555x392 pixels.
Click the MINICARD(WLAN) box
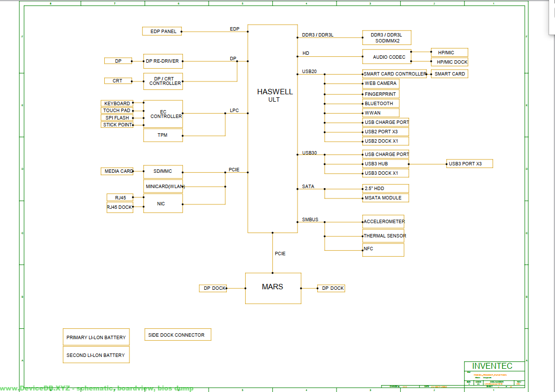(x=163, y=187)
